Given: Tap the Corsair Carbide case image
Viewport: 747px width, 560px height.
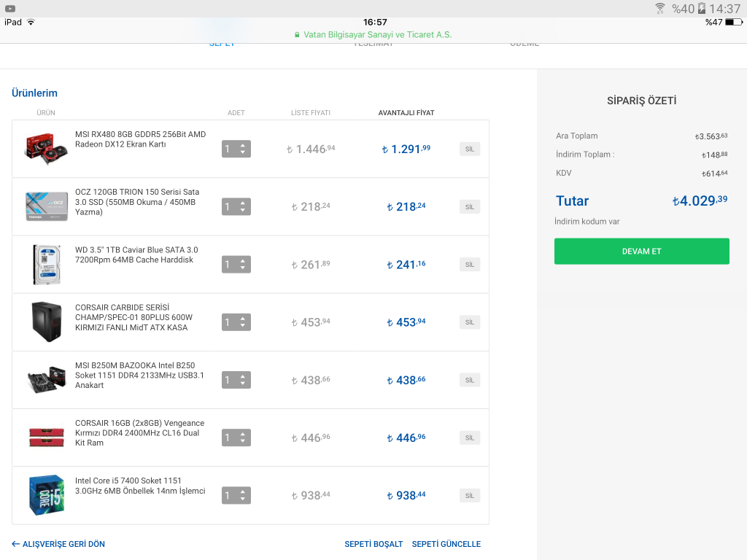Looking at the screenshot, I should click(x=44, y=322).
